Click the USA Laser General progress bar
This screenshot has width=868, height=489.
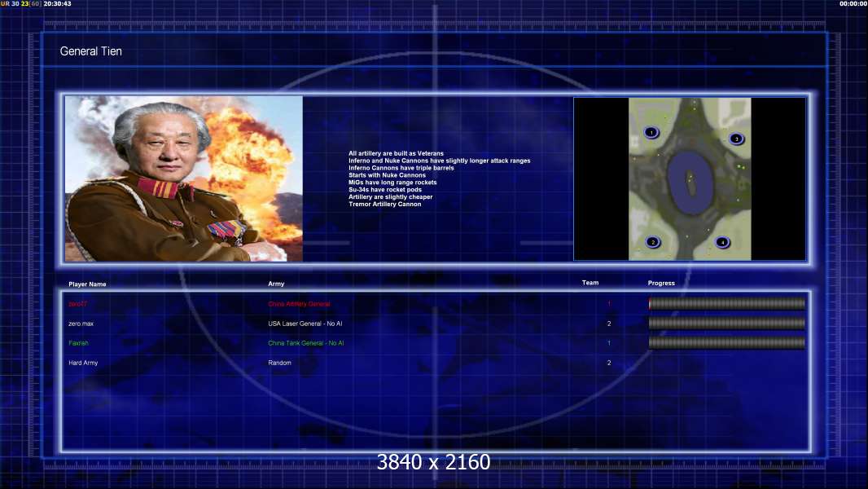point(727,324)
